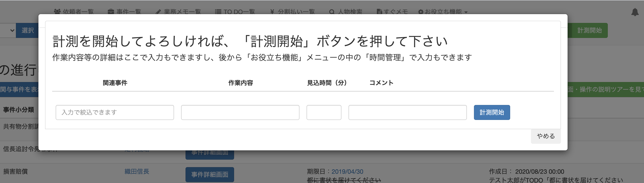Image resolution: width=644 pixels, height=183 pixels.
Task: Click やめる to cancel the dialog
Action: coord(546,136)
